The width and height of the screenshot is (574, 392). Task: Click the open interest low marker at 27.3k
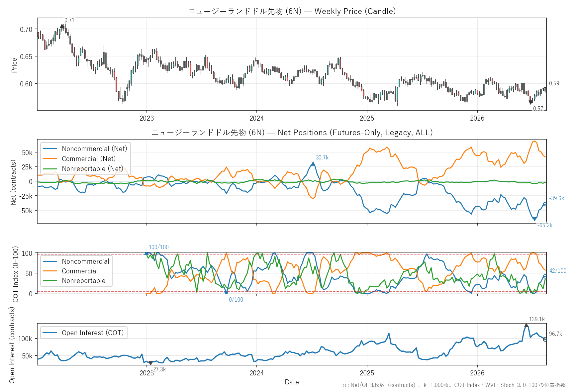pos(150,363)
